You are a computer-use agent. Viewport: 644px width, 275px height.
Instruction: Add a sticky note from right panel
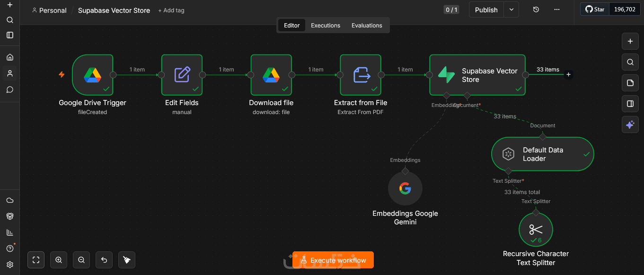click(630, 83)
